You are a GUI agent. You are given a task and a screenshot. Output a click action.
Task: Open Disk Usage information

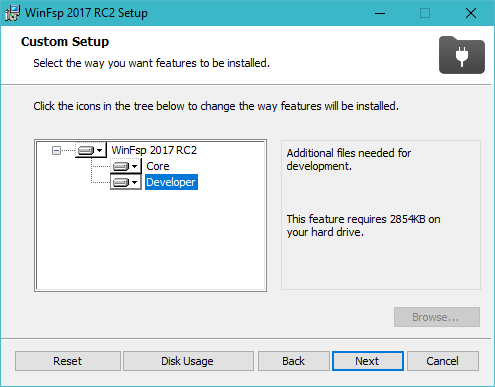(x=188, y=361)
